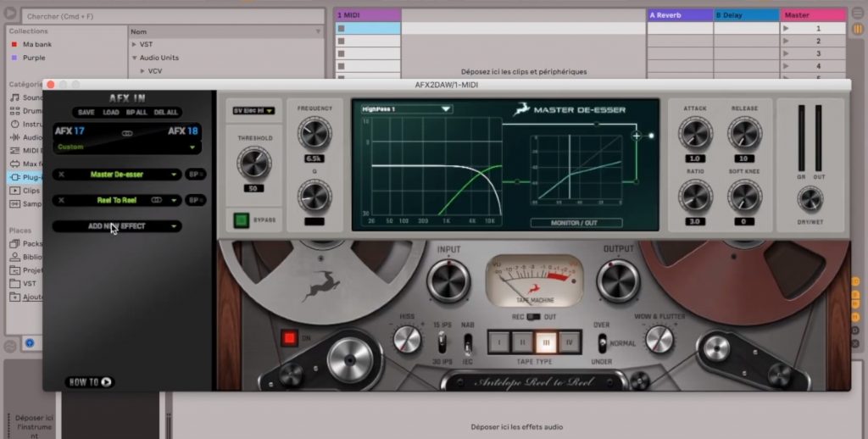Click the MONITOR / OUT button

click(x=576, y=223)
